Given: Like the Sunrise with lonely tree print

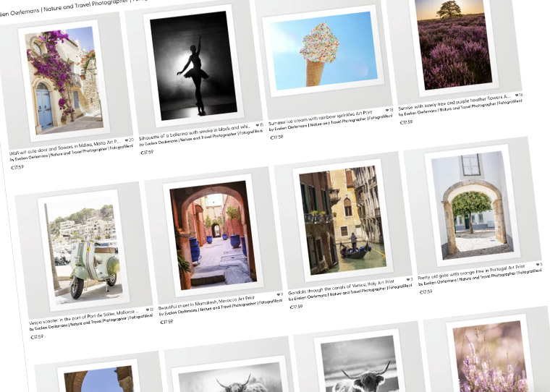Looking at the screenshot, I should point(519,95).
